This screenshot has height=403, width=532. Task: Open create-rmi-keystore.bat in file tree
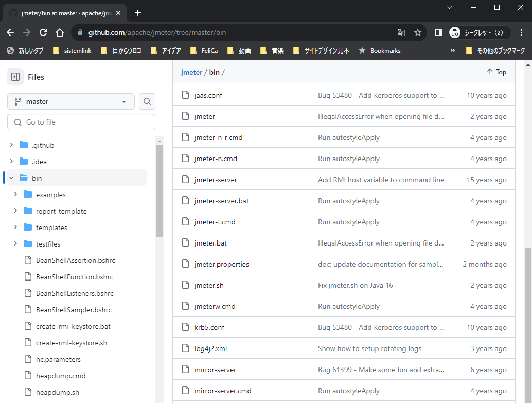click(73, 326)
